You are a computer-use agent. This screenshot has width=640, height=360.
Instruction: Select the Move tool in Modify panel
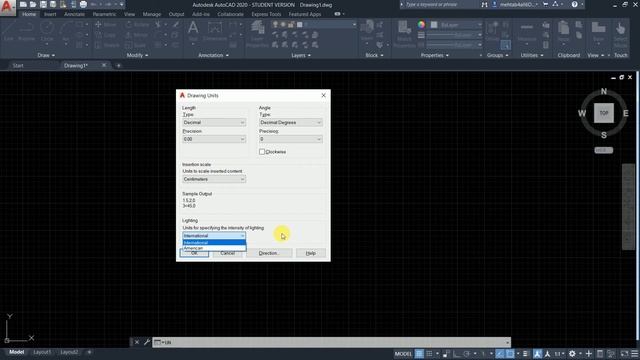pos(106,24)
